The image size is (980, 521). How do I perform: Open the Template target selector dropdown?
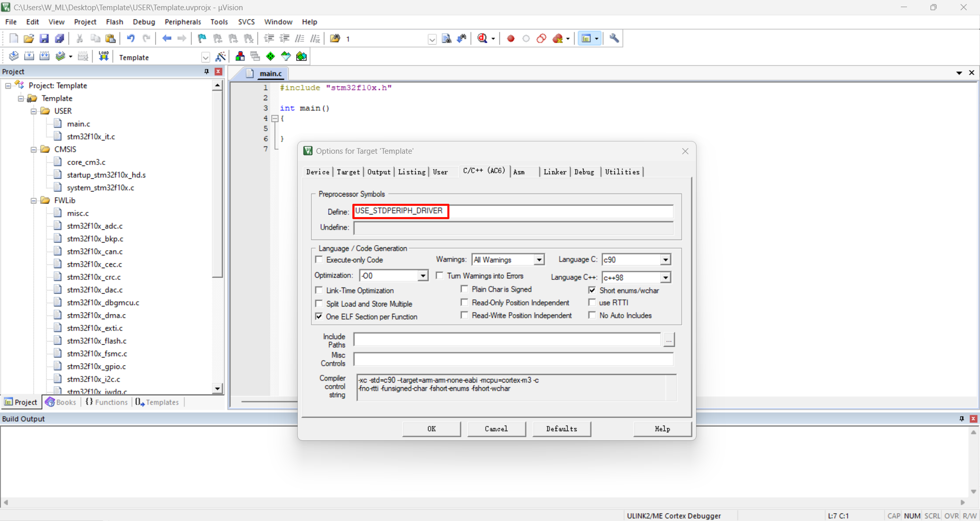(x=205, y=57)
